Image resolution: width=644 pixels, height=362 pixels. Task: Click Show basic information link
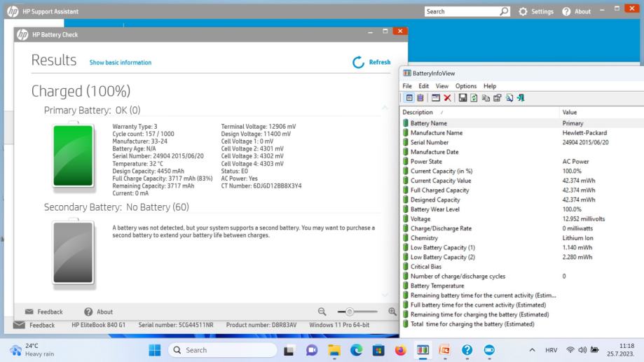(121, 62)
